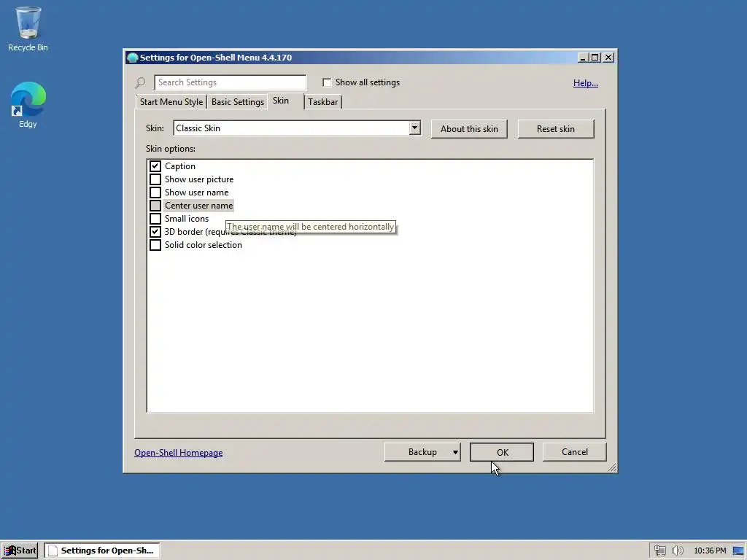
Task: Click the window resize grip corner
Action: click(x=612, y=467)
